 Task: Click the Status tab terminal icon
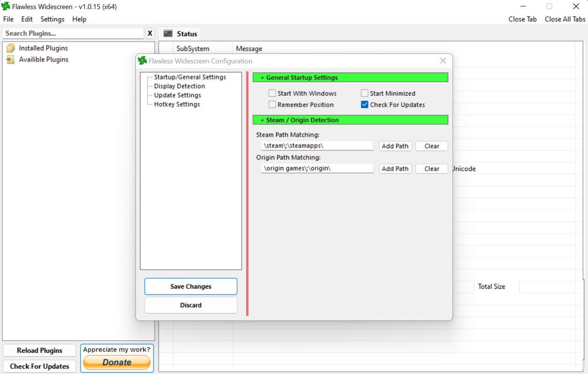pos(168,34)
